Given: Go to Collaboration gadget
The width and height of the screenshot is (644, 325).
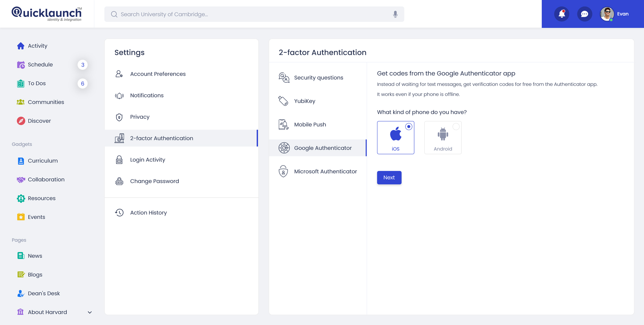Looking at the screenshot, I should click(x=46, y=180).
